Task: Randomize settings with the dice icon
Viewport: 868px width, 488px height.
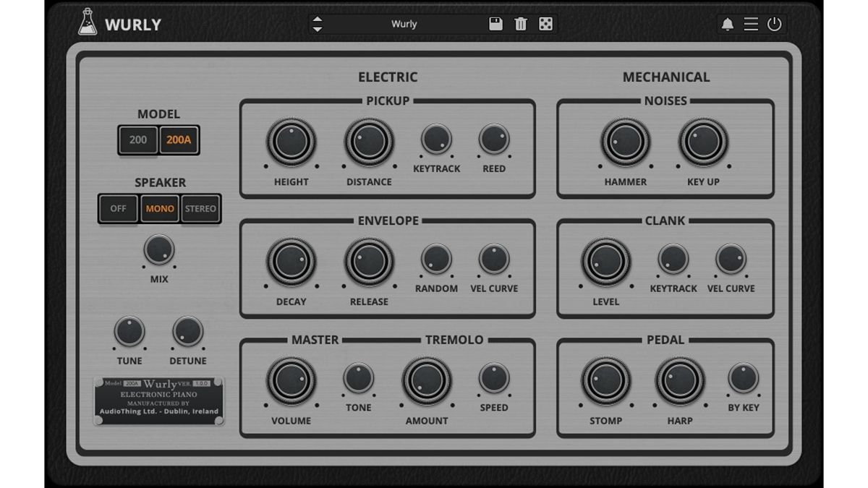Action: pos(546,24)
